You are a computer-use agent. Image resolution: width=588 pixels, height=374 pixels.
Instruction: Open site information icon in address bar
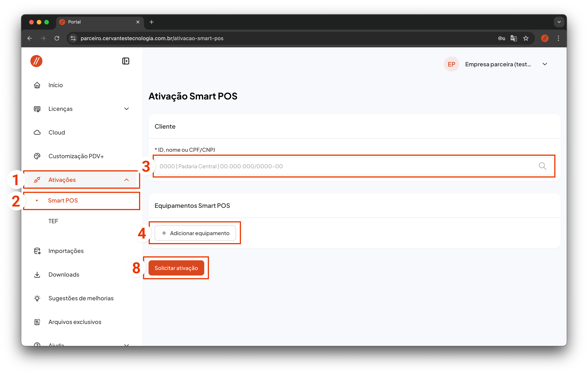73,38
